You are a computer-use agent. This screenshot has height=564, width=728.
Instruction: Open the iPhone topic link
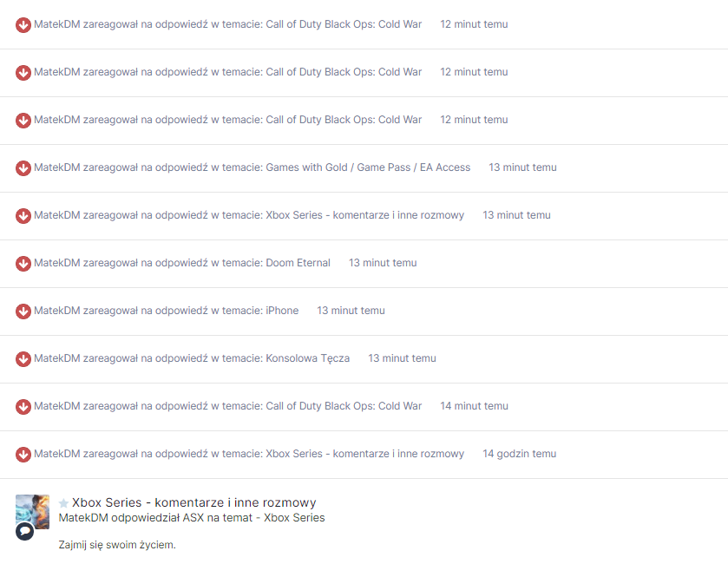click(x=282, y=311)
